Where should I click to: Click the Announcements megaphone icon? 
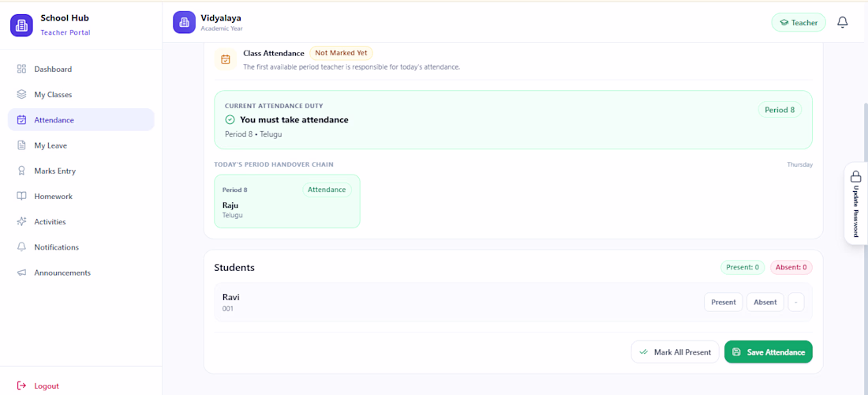coord(21,273)
